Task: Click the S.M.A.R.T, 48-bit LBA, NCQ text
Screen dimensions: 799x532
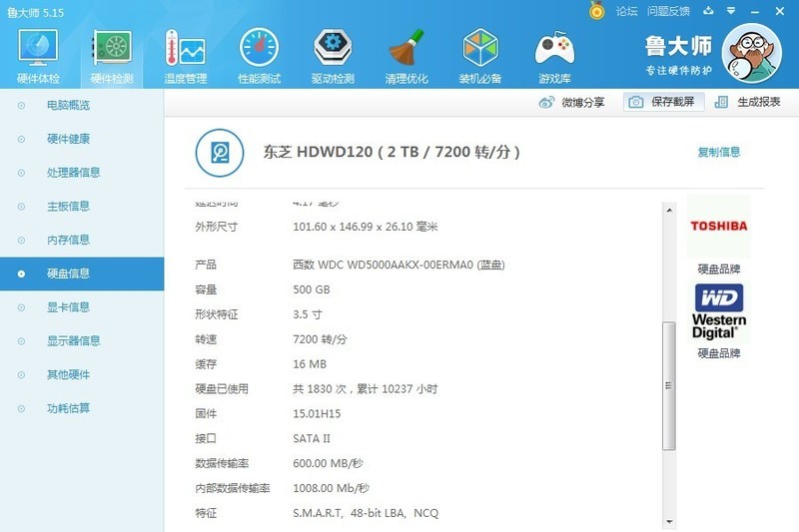Action: [x=366, y=513]
